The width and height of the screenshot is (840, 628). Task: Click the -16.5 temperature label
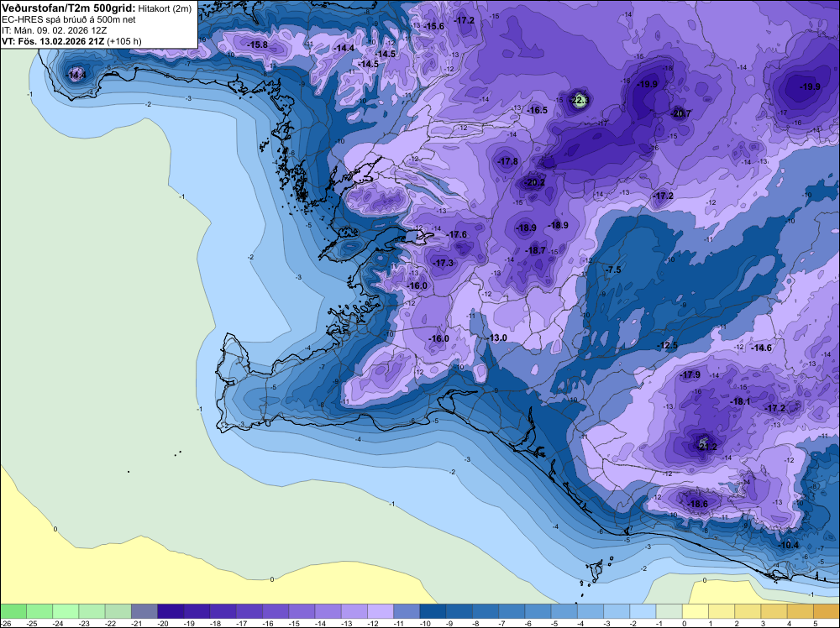tap(538, 110)
